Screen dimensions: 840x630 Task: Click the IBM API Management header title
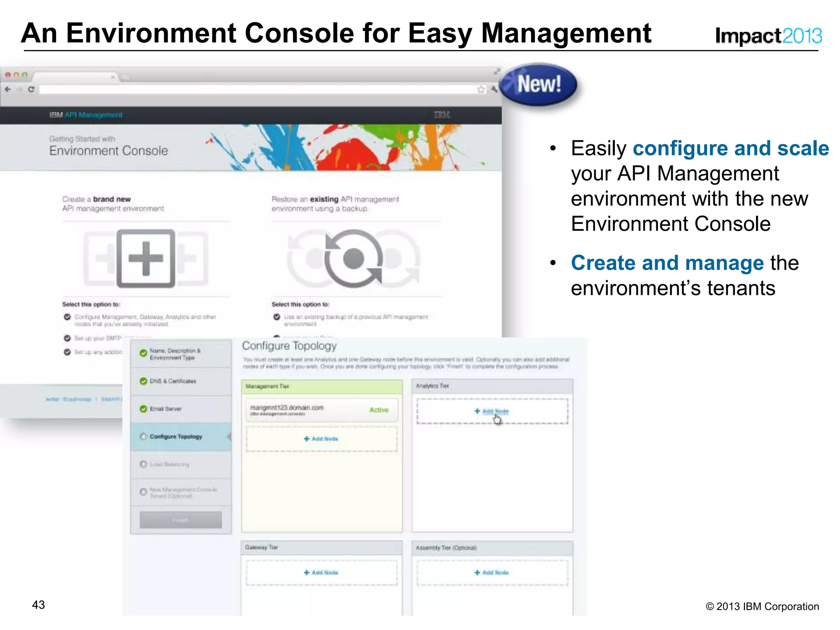[86, 115]
